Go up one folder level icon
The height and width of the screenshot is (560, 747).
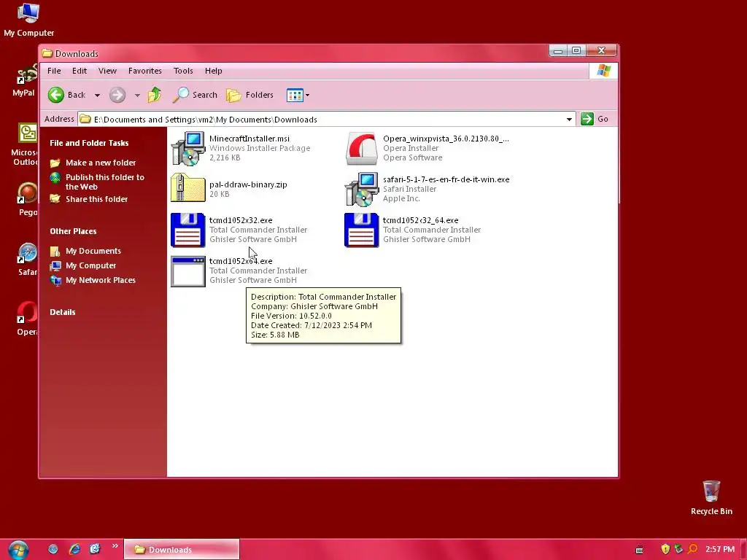coord(155,95)
